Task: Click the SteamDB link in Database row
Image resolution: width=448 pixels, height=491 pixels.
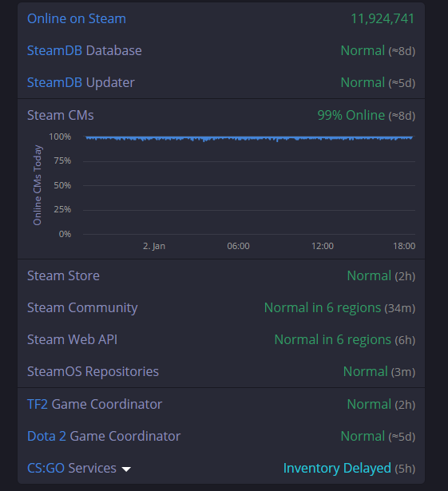Action: (54, 51)
